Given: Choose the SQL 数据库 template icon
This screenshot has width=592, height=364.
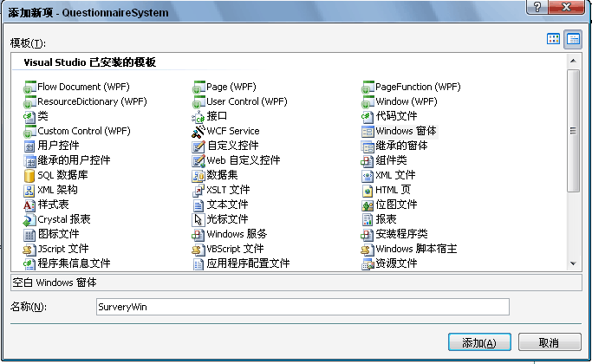Looking at the screenshot, I should pyautogui.click(x=29, y=176).
